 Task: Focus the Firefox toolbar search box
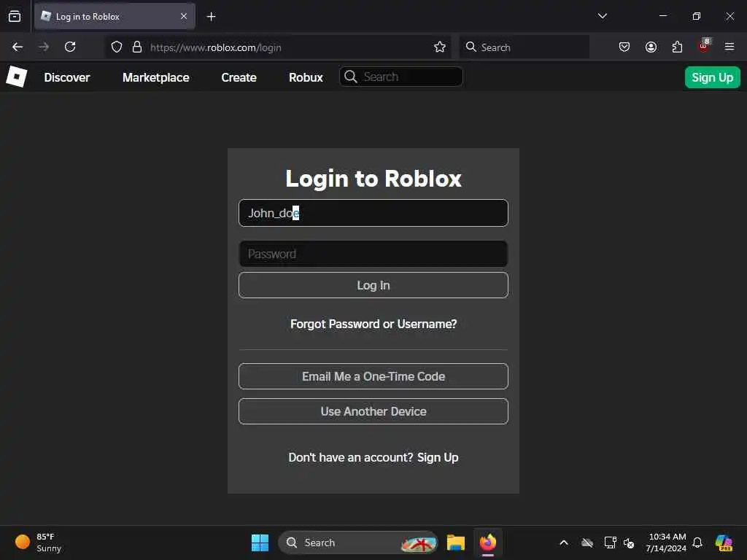[x=525, y=47]
